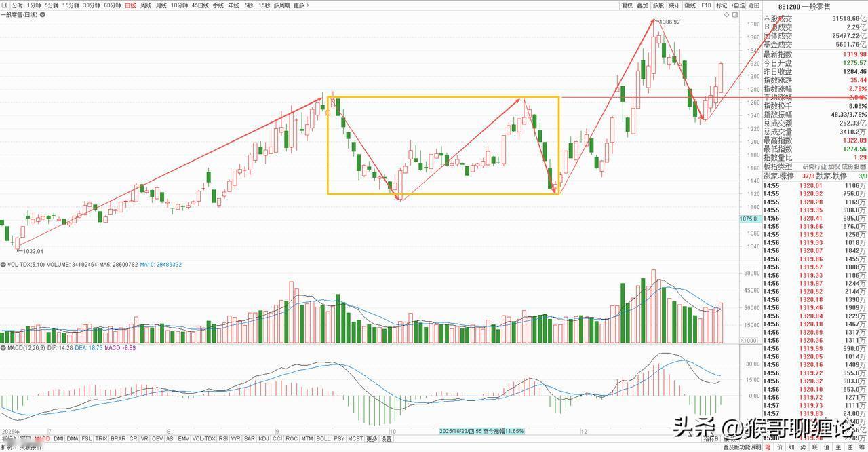Click the 1075.8 price axis marker
Viewport: 868px width, 452px height.
coord(749,219)
